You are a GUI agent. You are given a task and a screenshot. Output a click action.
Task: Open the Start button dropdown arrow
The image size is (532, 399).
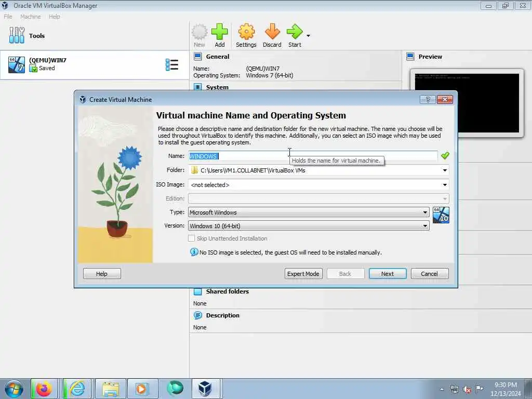(308, 35)
